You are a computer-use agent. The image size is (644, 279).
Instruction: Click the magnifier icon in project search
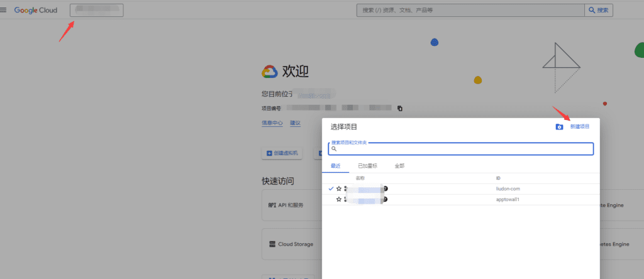tap(334, 150)
